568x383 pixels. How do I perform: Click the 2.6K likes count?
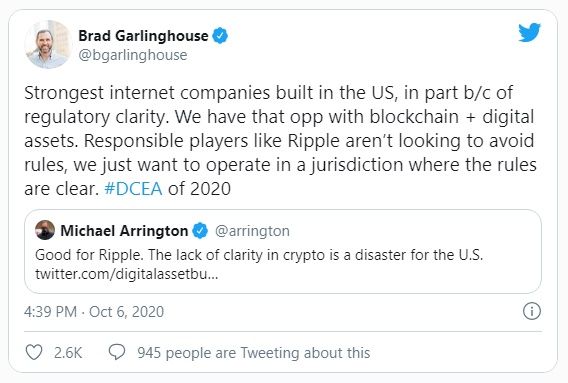[x=68, y=353]
